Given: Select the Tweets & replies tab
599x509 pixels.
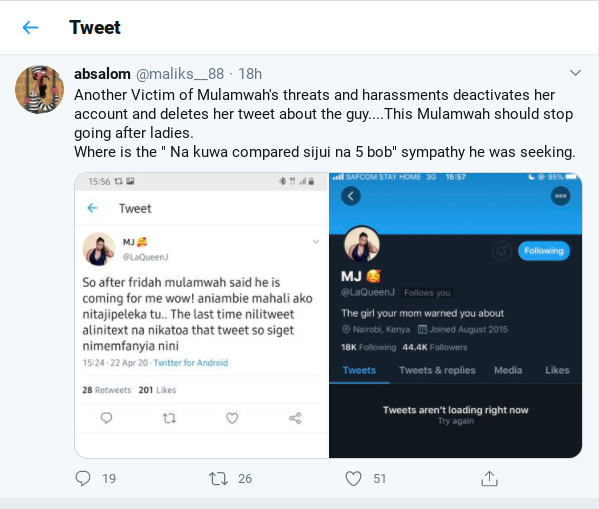Looking at the screenshot, I should click(437, 370).
